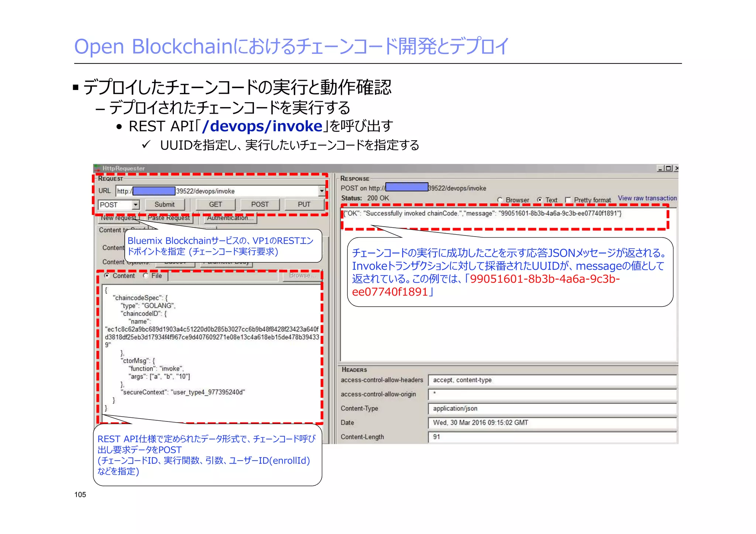This screenshot has width=756, height=534.
Task: Click the "args": ["a", "b", "10"] line
Action: pyautogui.click(x=159, y=376)
